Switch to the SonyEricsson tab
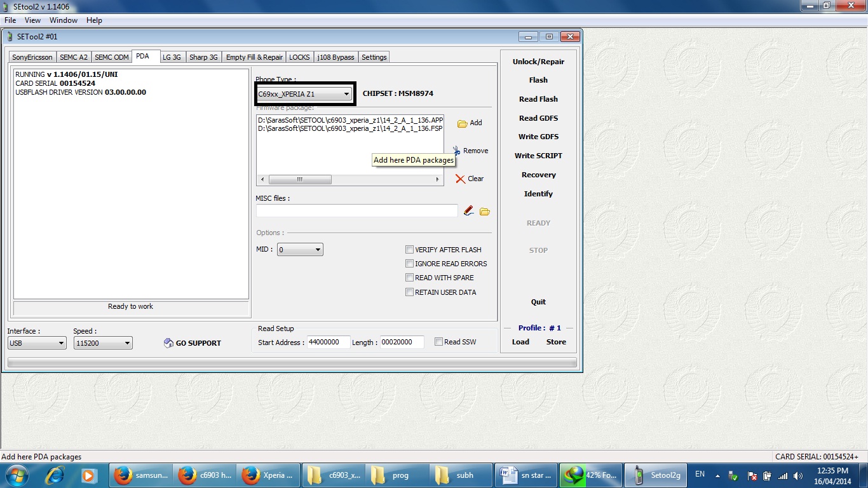868x488 pixels. 32,57
